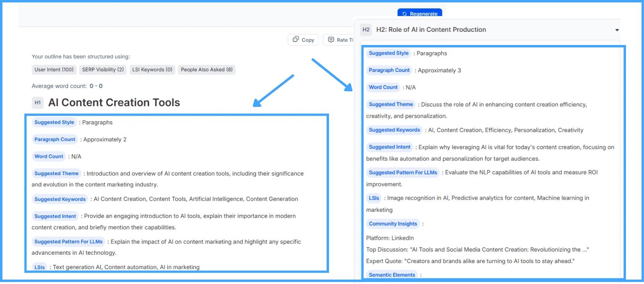Viewport: 644px width, 284px height.
Task: Click the Copy button
Action: click(303, 40)
